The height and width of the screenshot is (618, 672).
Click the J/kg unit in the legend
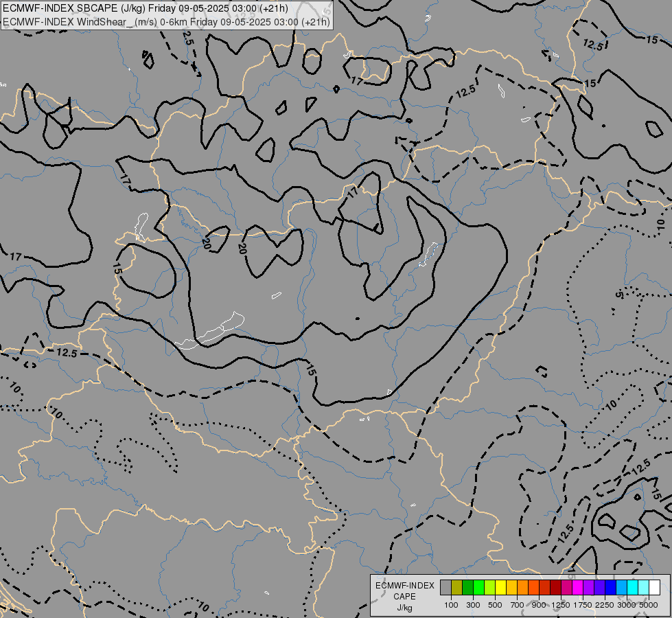pyautogui.click(x=404, y=608)
